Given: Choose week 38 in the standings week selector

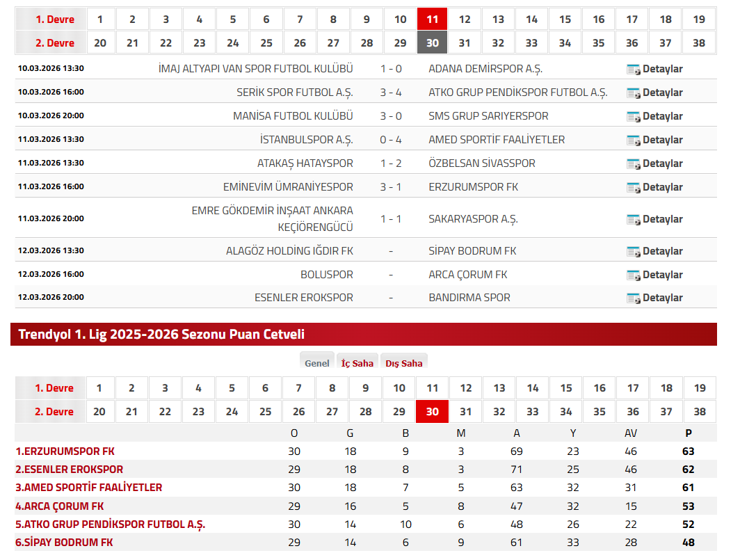Looking at the screenshot, I should coord(700,412).
